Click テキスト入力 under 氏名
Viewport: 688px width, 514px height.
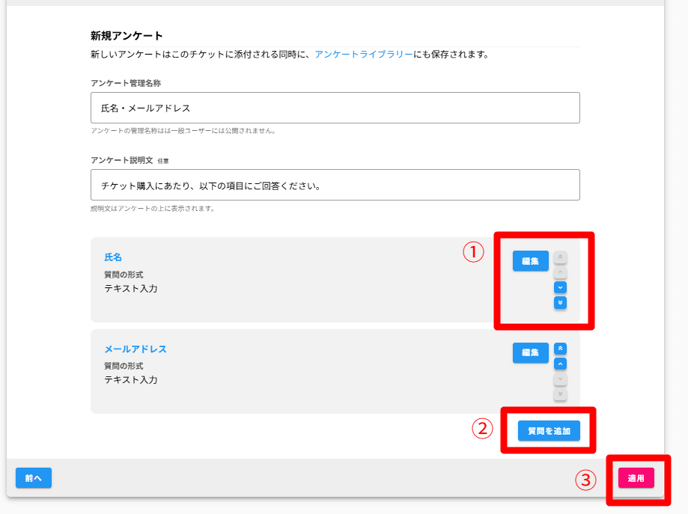[131, 288]
